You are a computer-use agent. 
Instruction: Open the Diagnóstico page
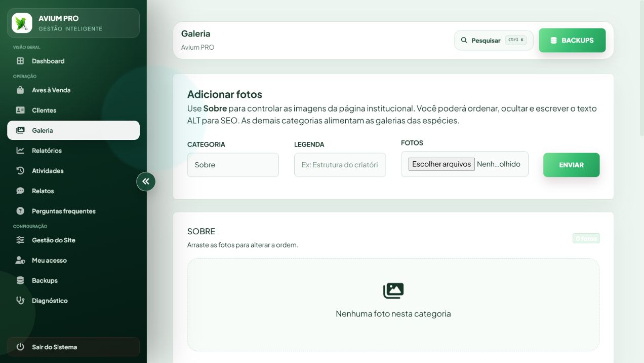point(73,301)
